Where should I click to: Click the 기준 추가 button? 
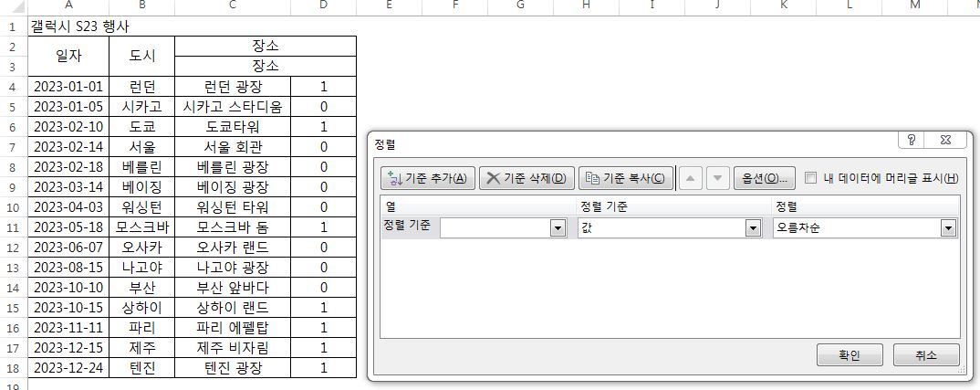pos(428,178)
